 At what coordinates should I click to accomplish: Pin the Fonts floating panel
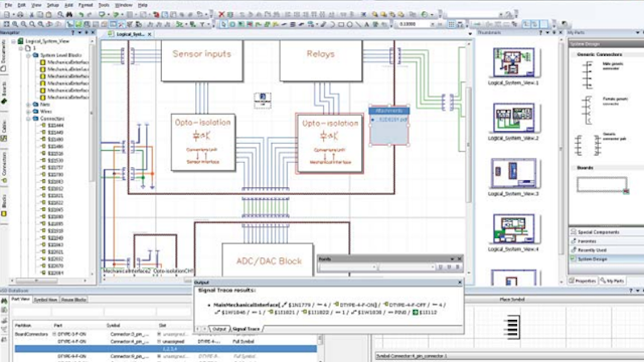[x=452, y=259]
